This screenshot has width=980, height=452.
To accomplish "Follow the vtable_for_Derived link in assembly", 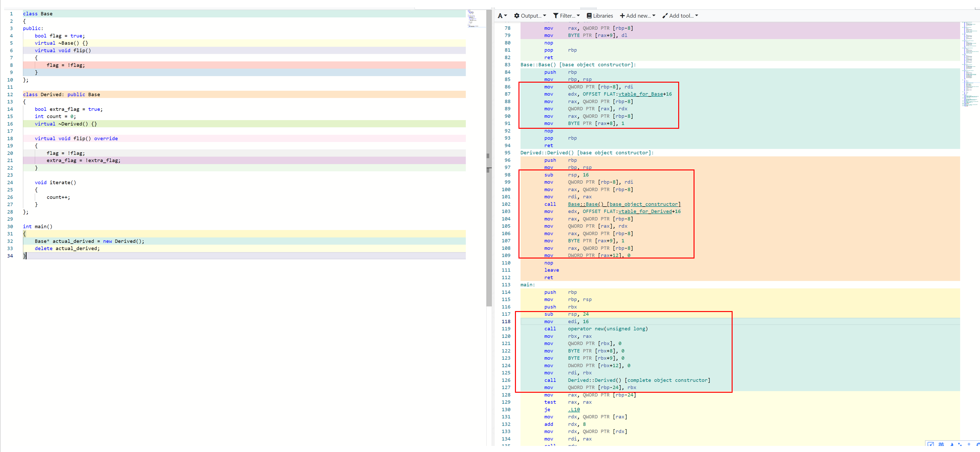I will 645,211.
